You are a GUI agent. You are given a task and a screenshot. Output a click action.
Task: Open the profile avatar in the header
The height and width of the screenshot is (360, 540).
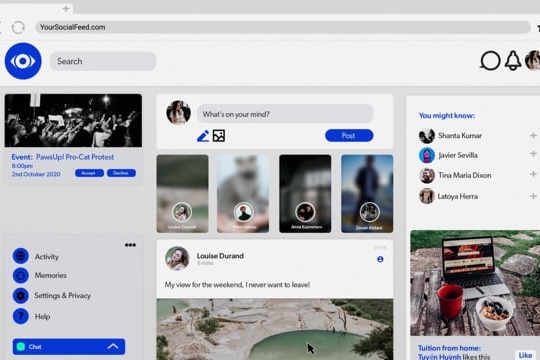click(533, 60)
